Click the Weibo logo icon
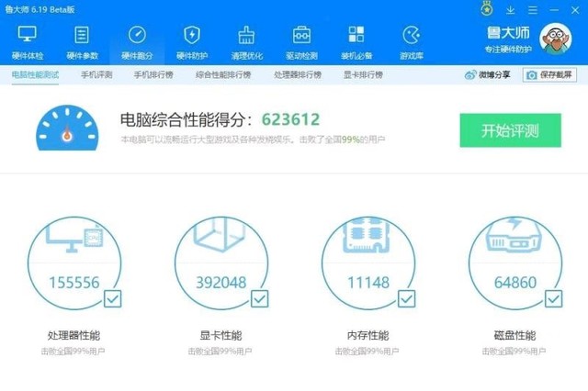This screenshot has width=588, height=391. tap(470, 75)
